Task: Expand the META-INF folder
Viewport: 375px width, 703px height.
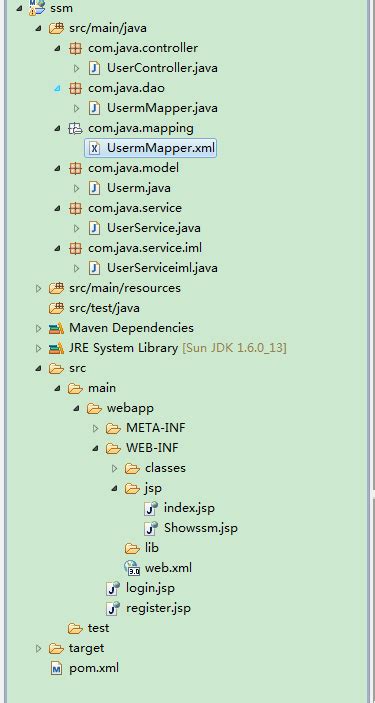Action: (x=96, y=428)
